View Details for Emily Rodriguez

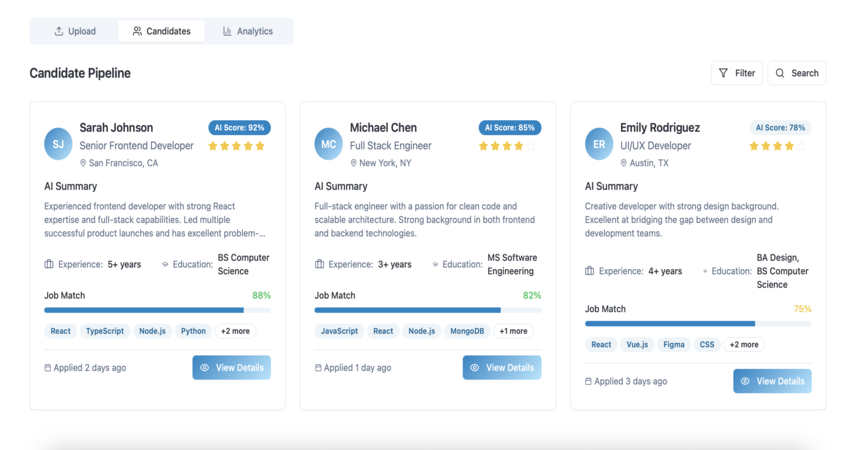pyautogui.click(x=772, y=381)
